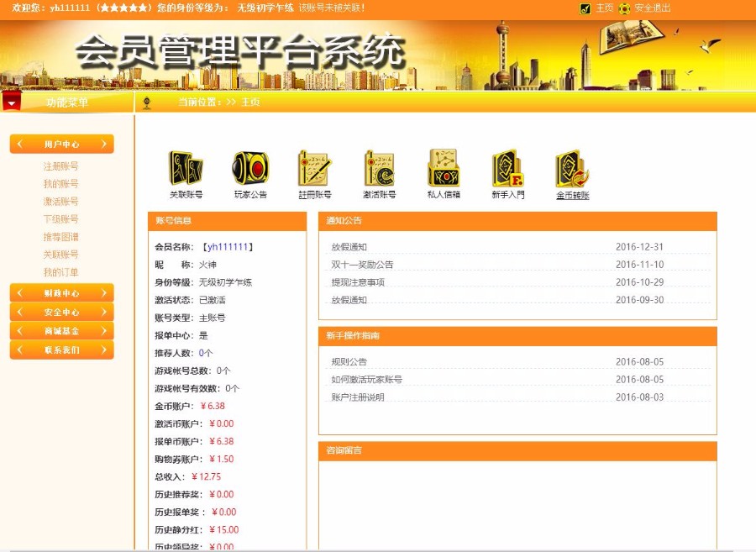Open the 私人信箱 private mailbox icon

[x=444, y=168]
